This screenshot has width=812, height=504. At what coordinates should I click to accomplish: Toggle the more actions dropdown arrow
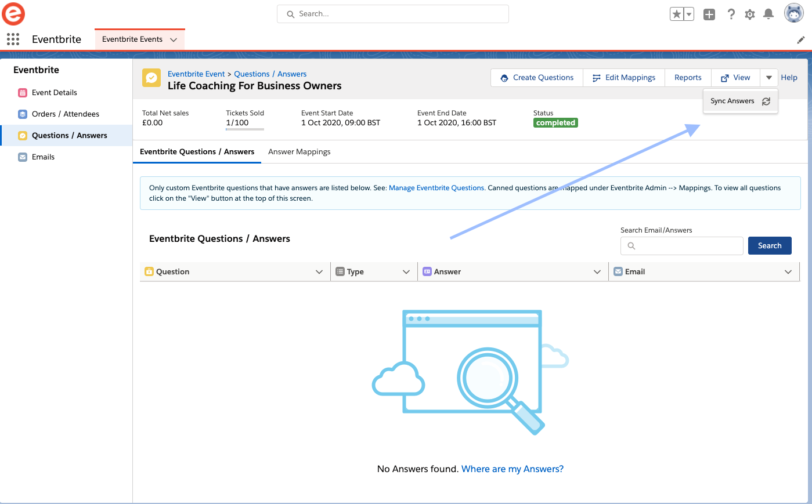(x=768, y=78)
